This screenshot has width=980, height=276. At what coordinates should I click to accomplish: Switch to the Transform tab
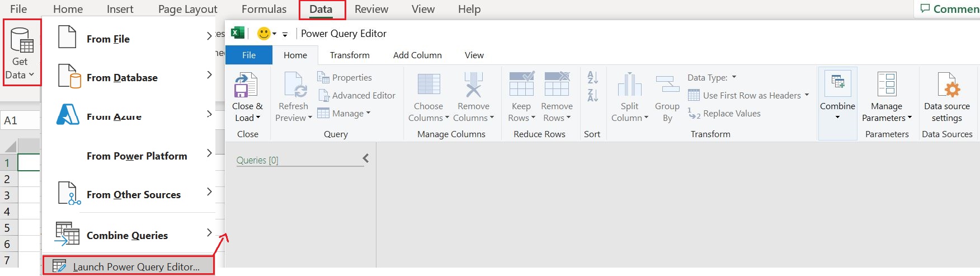350,55
